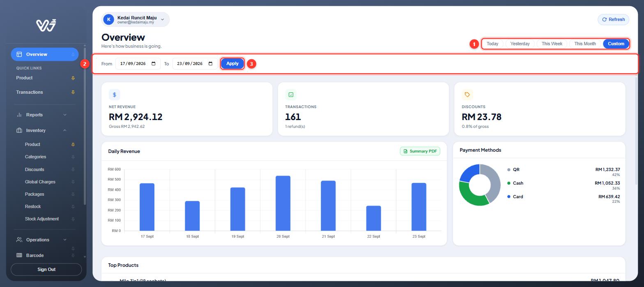Screen dimensions: 644x287
Task: Open Global Charges under Inventory
Action: click(x=40, y=182)
